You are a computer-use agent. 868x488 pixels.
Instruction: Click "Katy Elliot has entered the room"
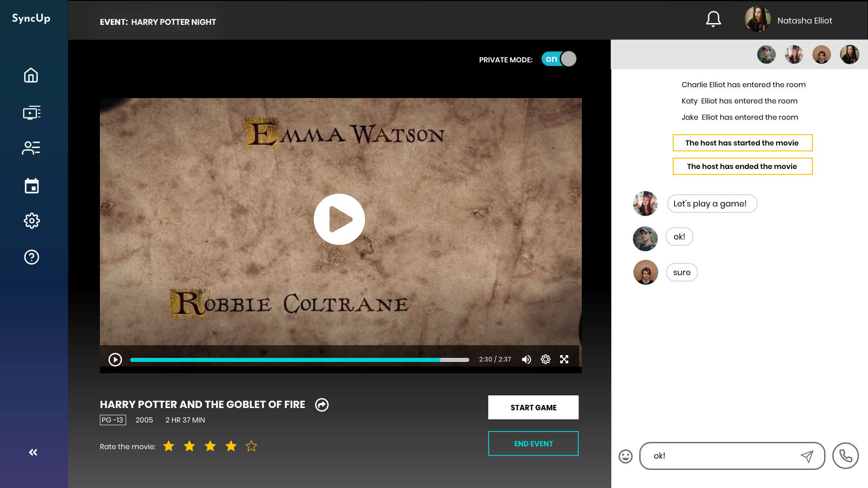tap(739, 101)
